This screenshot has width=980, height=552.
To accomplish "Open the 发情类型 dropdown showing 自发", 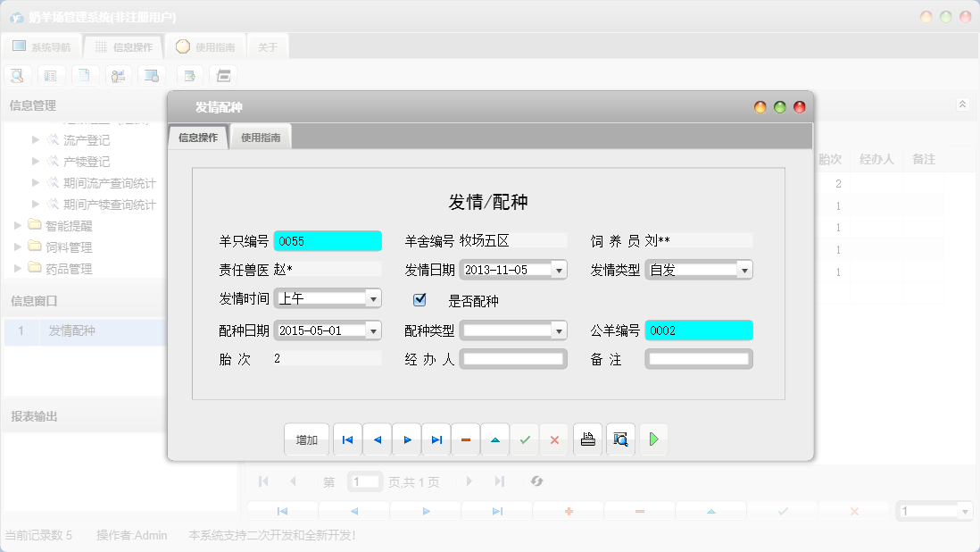I will pos(745,269).
